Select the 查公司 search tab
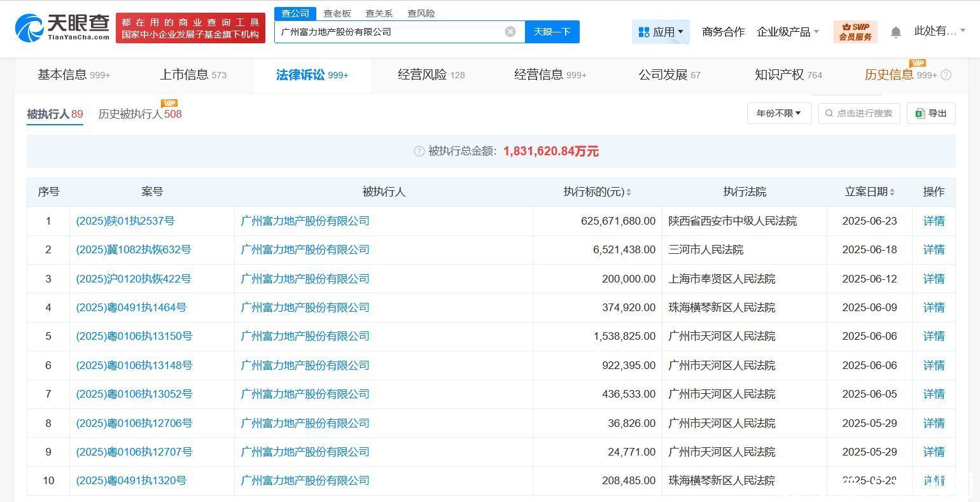Viewport: 980px width, 502px height. 295,13
